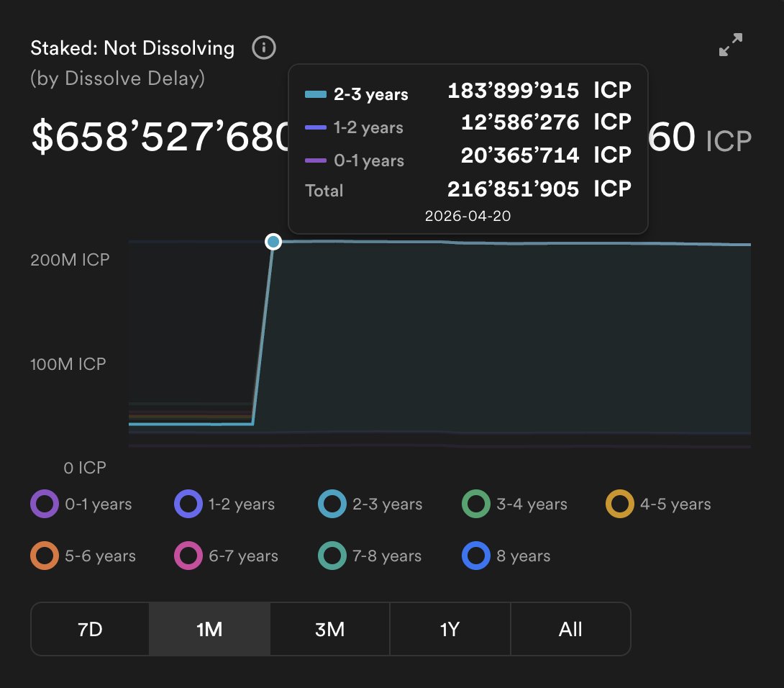Toggle the 0-1 years legend series

(x=81, y=504)
